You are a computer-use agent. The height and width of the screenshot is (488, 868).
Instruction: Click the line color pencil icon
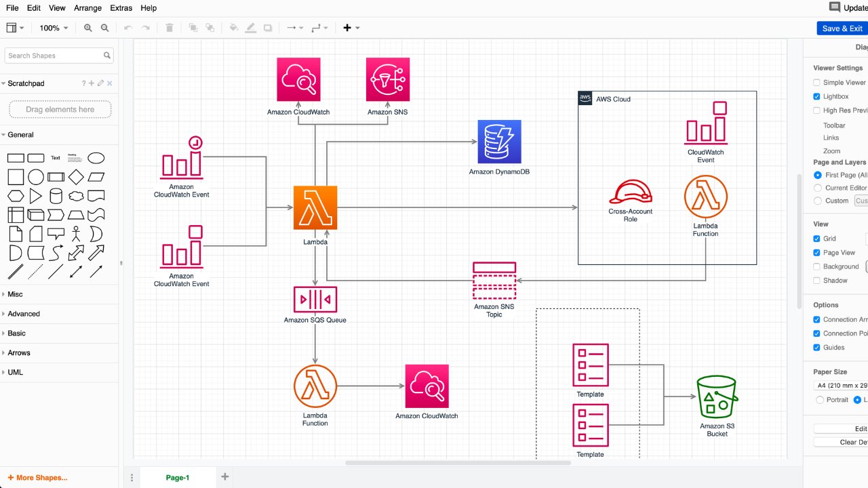(x=250, y=28)
